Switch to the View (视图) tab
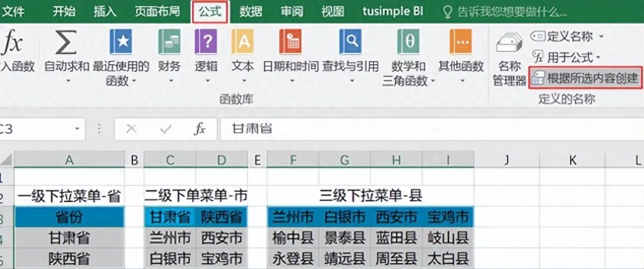Viewport: 644px width, 269px height. (x=333, y=11)
